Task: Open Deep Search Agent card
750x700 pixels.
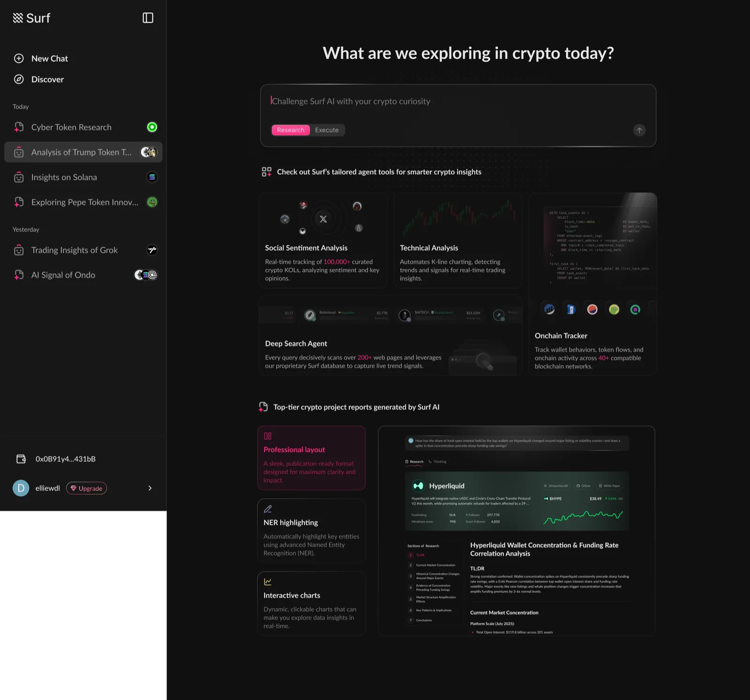Action: point(390,335)
